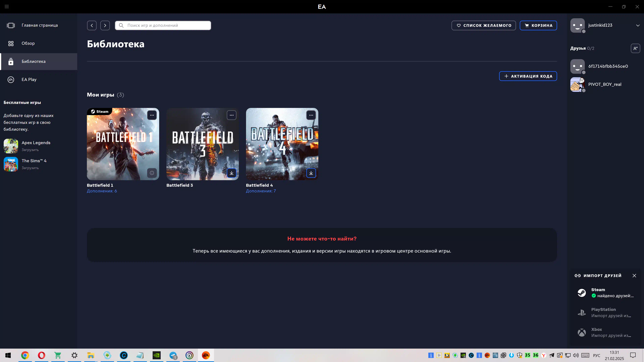Open the three-dot menu on Battlefield 3
The image size is (644, 362).
pos(231,115)
